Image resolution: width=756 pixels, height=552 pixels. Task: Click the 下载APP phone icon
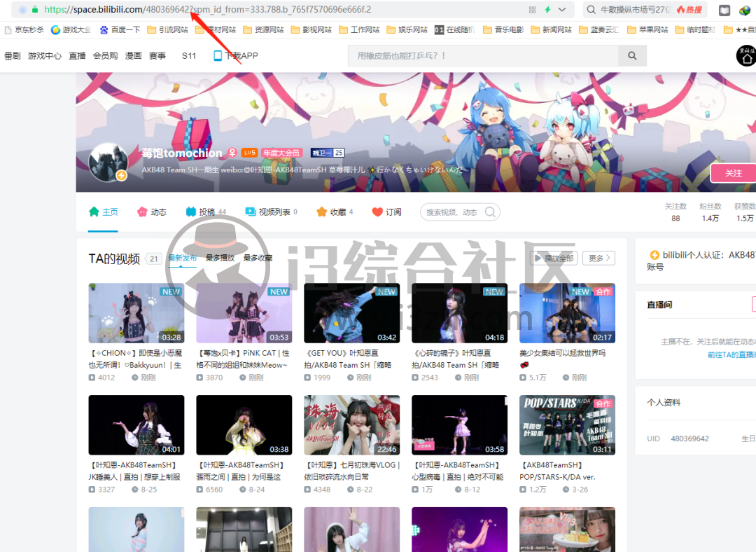[218, 56]
